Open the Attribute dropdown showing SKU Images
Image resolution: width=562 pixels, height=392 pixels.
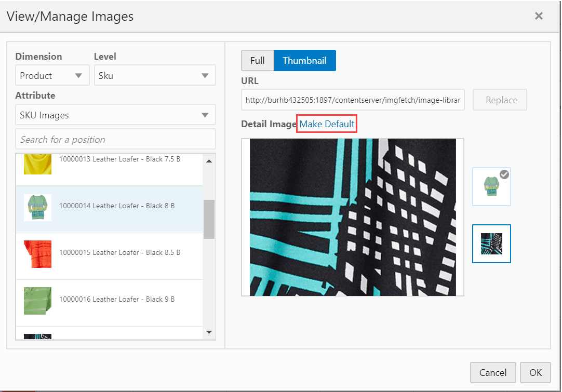point(115,115)
